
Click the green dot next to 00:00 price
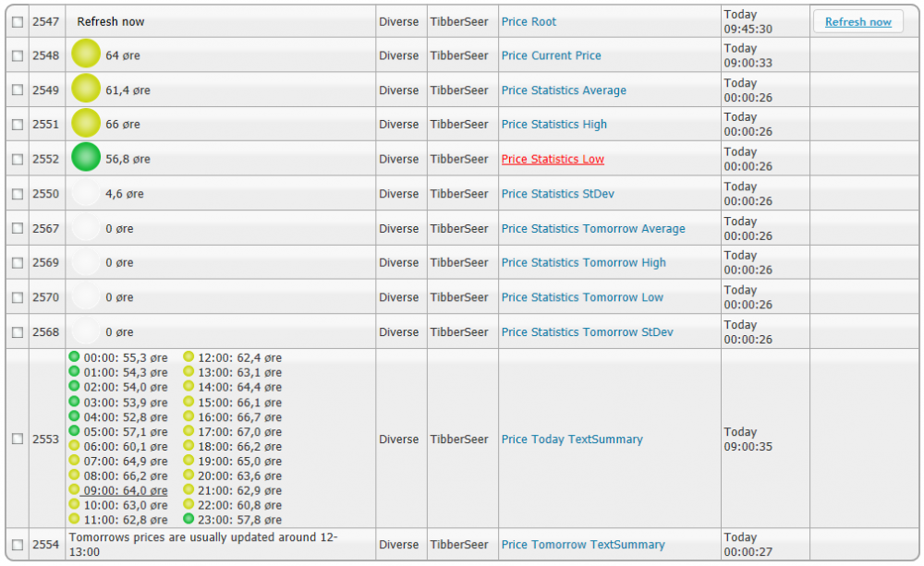[x=74, y=357]
